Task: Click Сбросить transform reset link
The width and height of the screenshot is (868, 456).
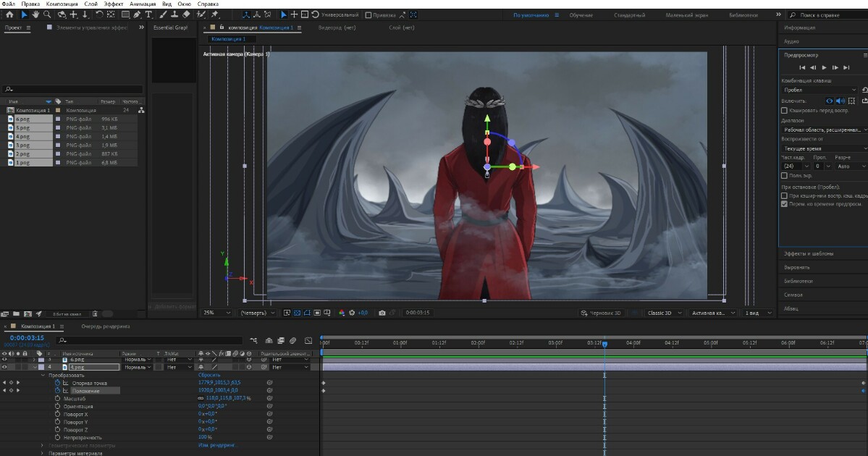Action: click(209, 375)
